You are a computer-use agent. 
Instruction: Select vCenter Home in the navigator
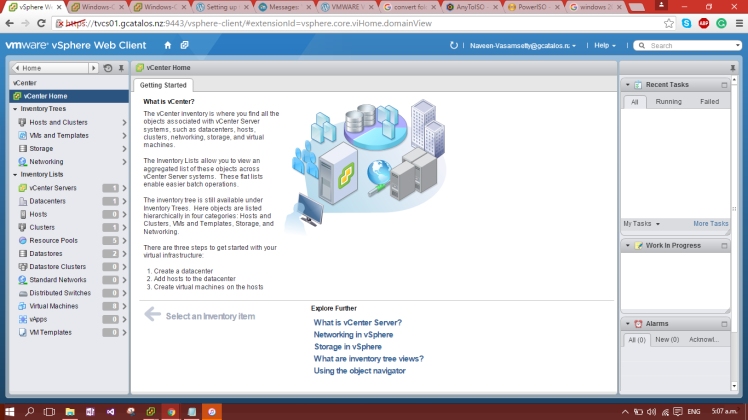[x=69, y=96]
